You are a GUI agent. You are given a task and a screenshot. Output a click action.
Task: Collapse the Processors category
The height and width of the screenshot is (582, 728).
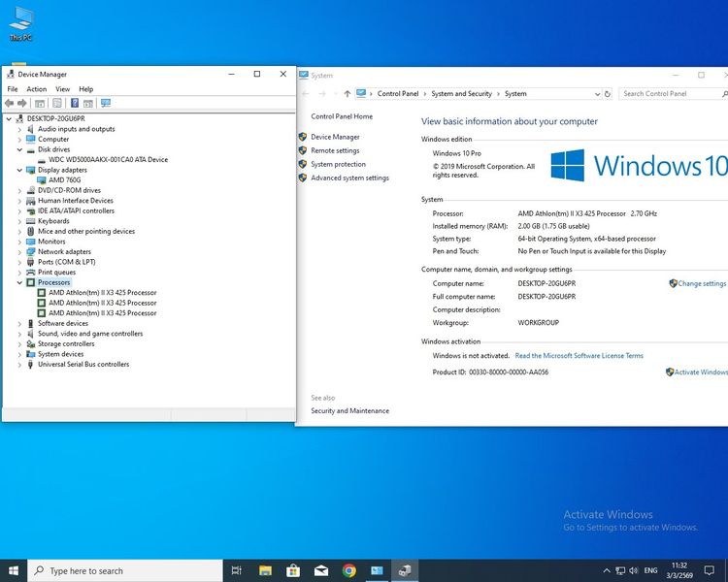pyautogui.click(x=19, y=282)
